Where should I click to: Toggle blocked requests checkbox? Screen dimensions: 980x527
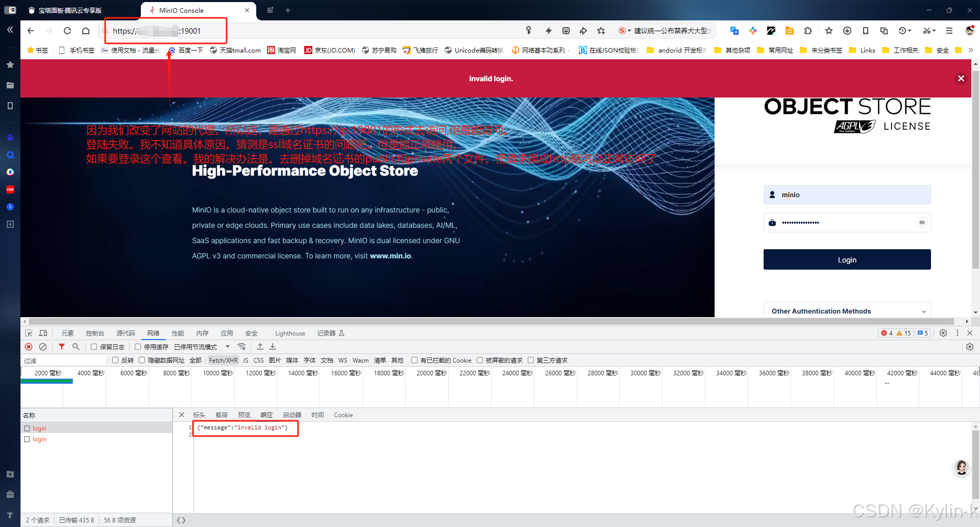pyautogui.click(x=480, y=360)
